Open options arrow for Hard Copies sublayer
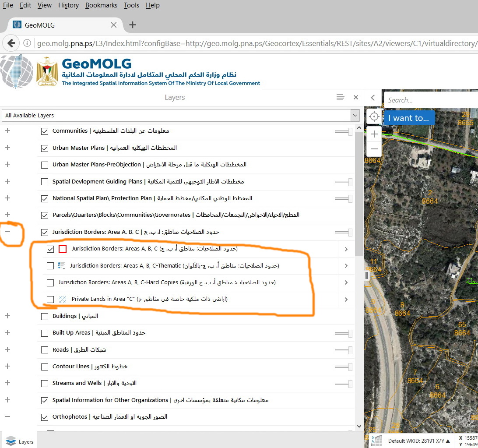Viewport: 478px width, 448px height. (x=346, y=282)
